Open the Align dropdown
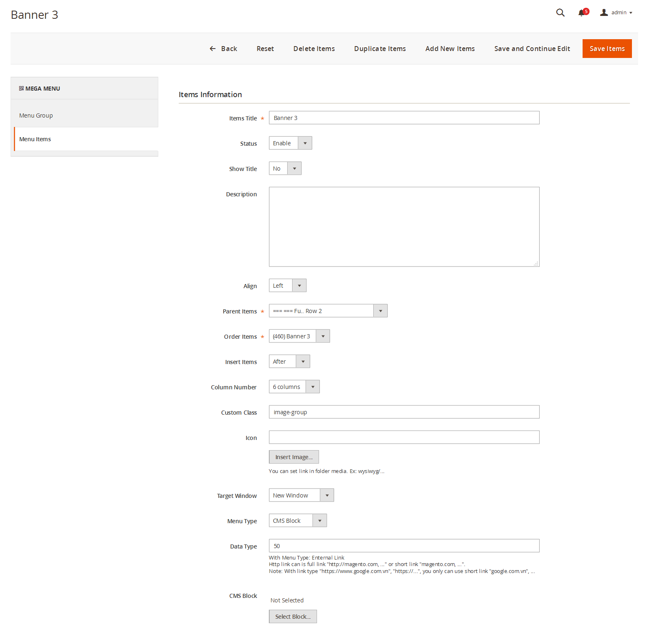Image resolution: width=645 pixels, height=644 pixels. point(287,286)
